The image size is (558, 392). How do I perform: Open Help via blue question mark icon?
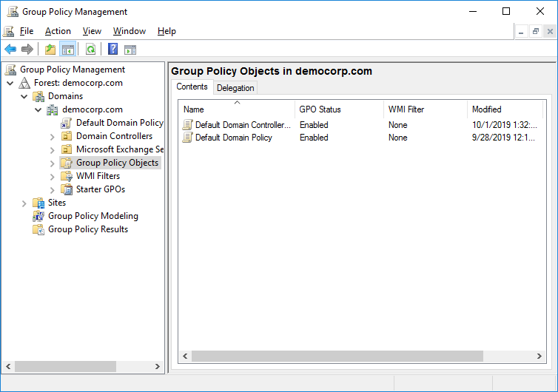(112, 50)
